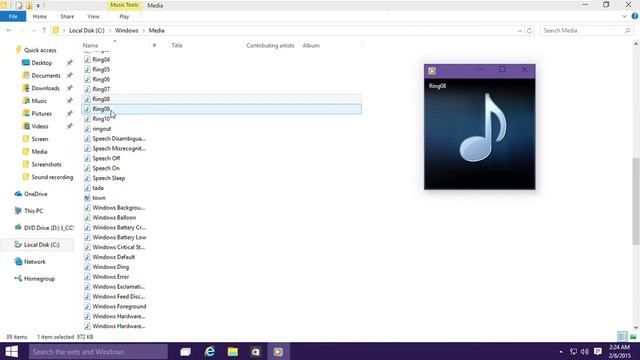The image size is (640, 360).
Task: Select Local Disk (C:) in the sidebar
Action: pyautogui.click(x=42, y=245)
